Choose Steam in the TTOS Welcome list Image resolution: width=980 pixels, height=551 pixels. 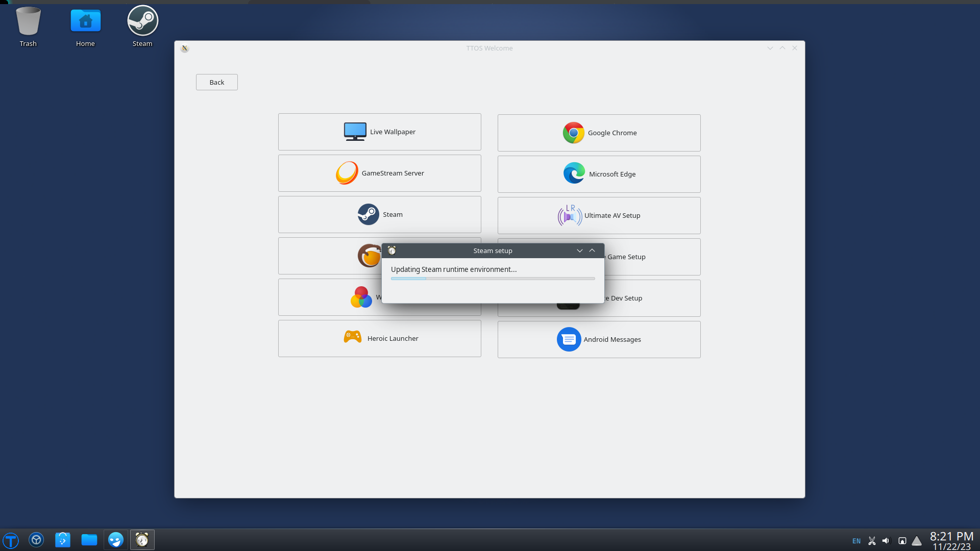click(380, 214)
